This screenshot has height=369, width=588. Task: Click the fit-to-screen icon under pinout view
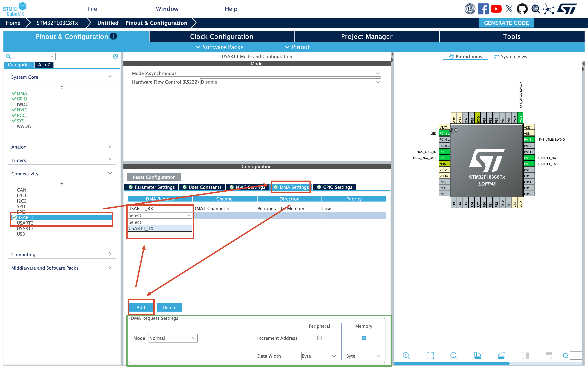(430, 356)
